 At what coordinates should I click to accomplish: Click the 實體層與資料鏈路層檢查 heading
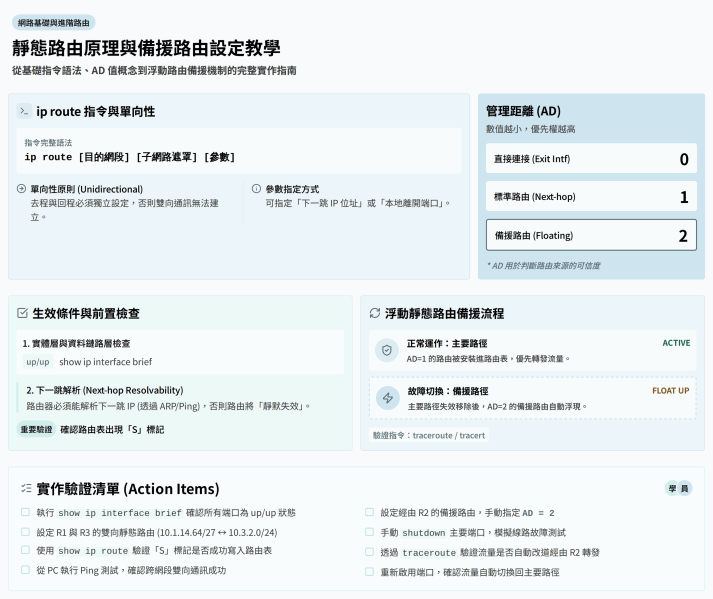pyautogui.click(x=76, y=343)
